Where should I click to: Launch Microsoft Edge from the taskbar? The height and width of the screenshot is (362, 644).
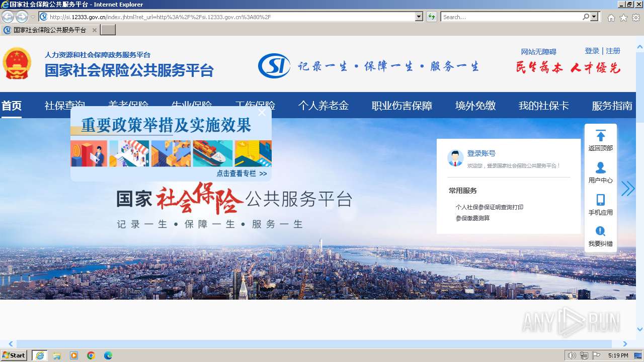pos(108,355)
